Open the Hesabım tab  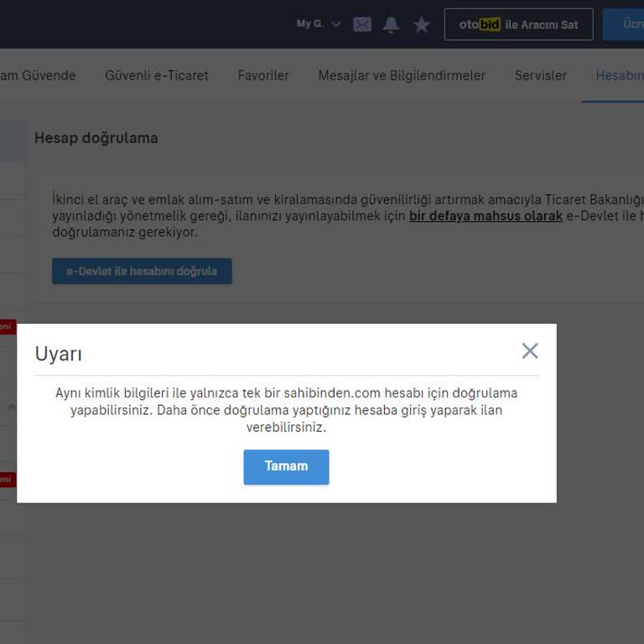620,75
